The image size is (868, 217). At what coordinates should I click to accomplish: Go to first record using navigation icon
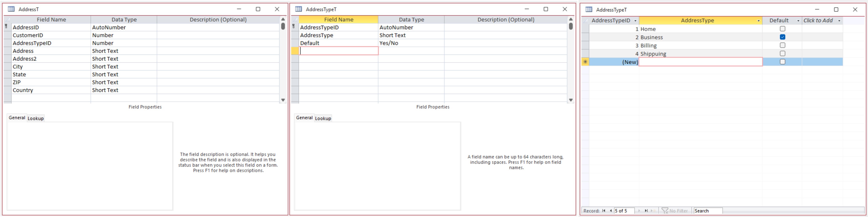(x=604, y=211)
